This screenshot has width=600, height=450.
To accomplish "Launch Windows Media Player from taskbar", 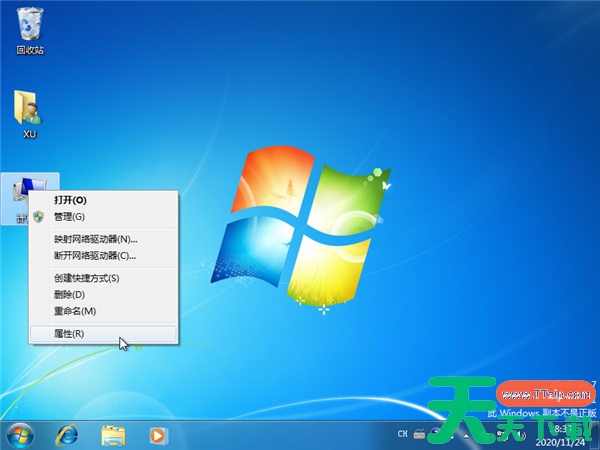I will (157, 435).
